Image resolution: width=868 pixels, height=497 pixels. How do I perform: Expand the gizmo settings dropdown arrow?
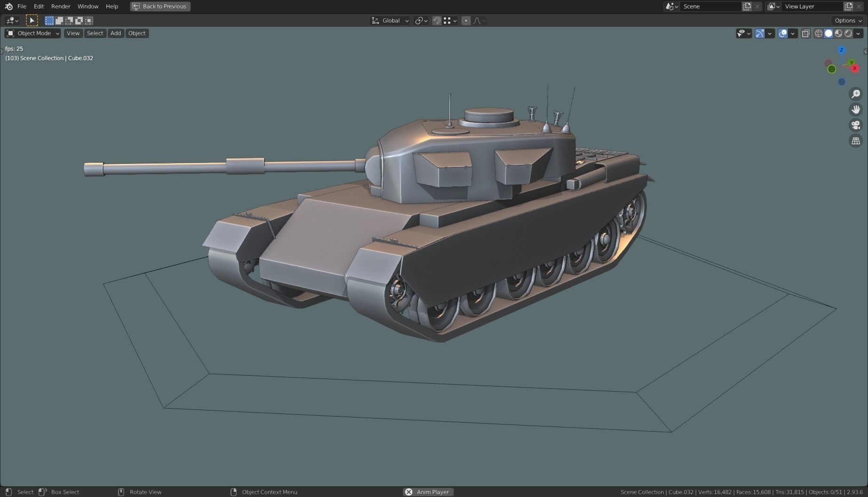(770, 33)
